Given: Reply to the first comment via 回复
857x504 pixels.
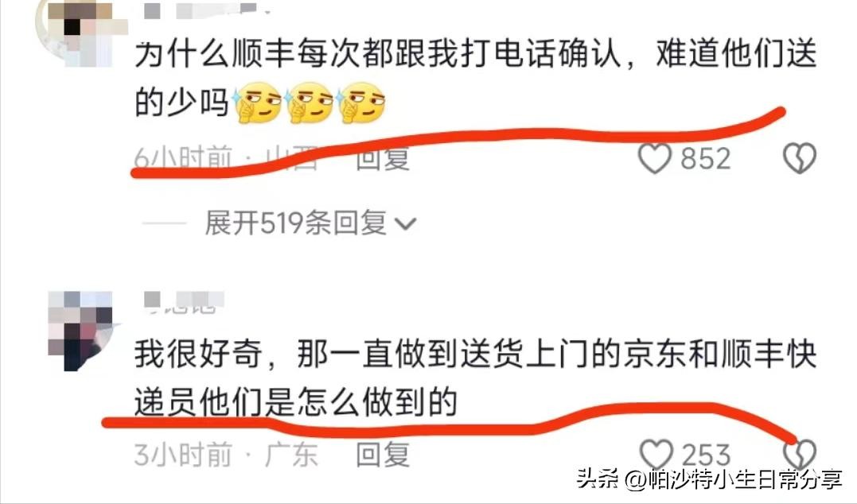Looking at the screenshot, I should coord(383,159).
